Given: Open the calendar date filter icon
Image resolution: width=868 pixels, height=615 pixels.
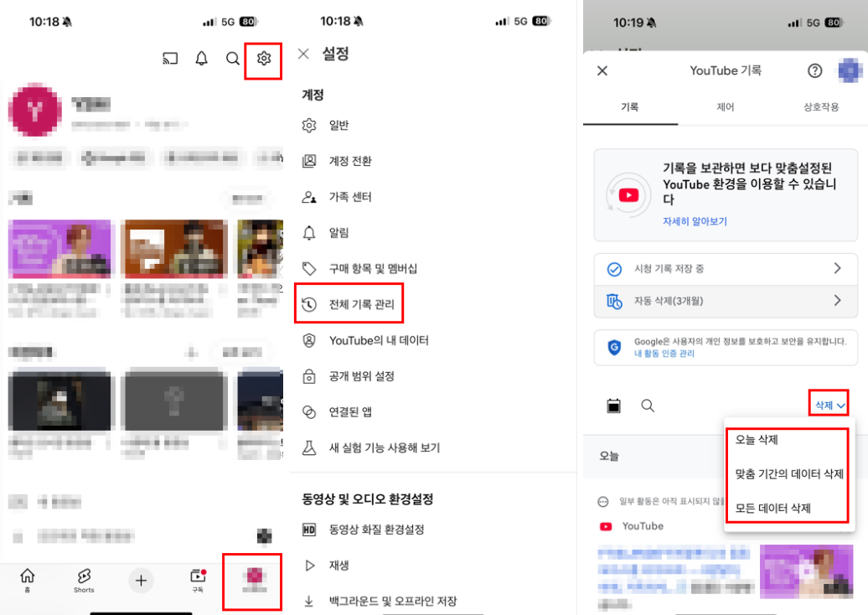Looking at the screenshot, I should [614, 406].
